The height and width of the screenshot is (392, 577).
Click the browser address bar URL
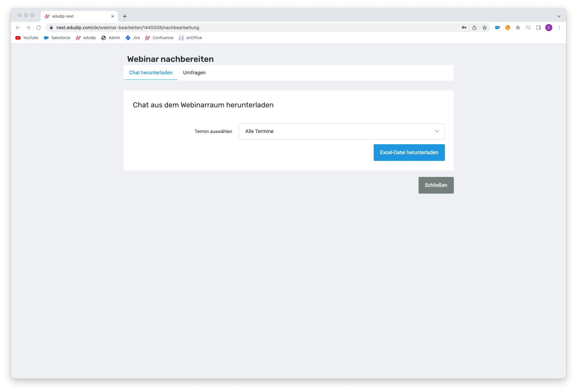click(128, 28)
